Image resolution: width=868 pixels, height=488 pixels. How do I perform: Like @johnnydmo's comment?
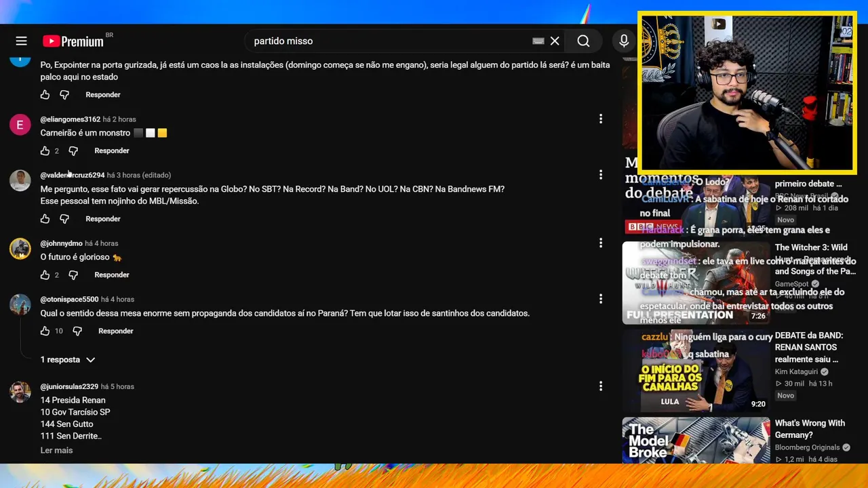pyautogui.click(x=45, y=275)
